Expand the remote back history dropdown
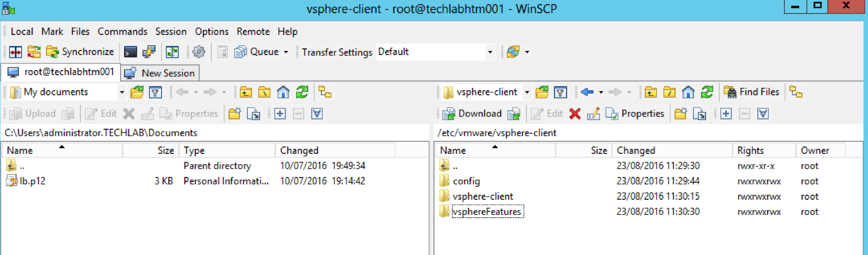Image resolution: width=868 pixels, height=255 pixels. tap(600, 92)
